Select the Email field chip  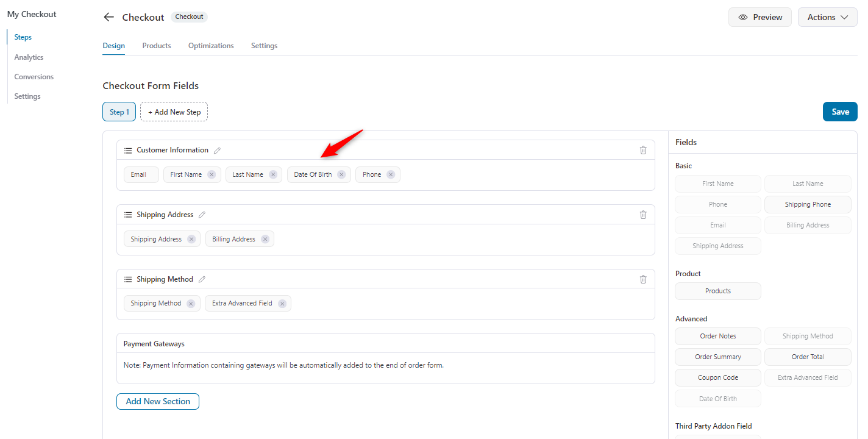point(141,174)
